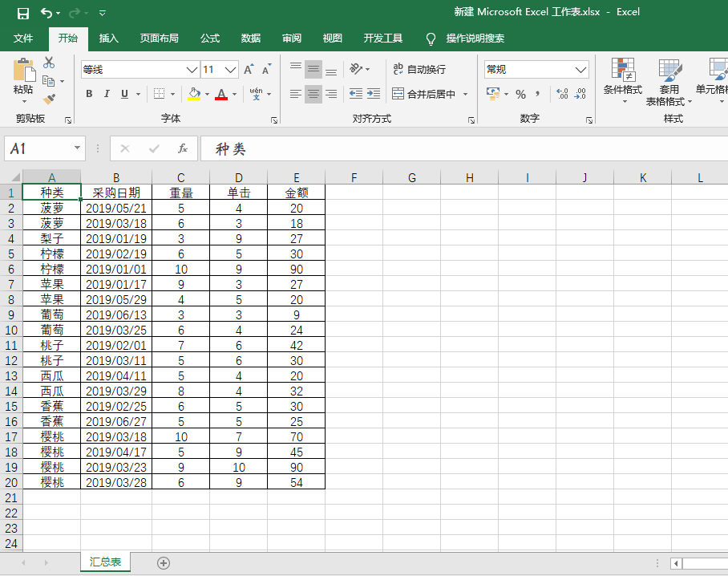This screenshot has width=728, height=576.
Task: Switch to the 插入 tab
Action: (x=109, y=38)
